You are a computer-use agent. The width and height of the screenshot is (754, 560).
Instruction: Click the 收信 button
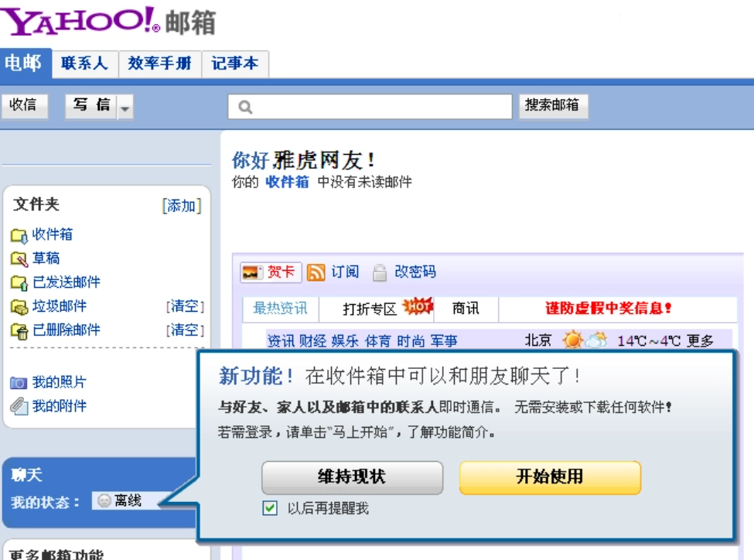pyautogui.click(x=24, y=105)
